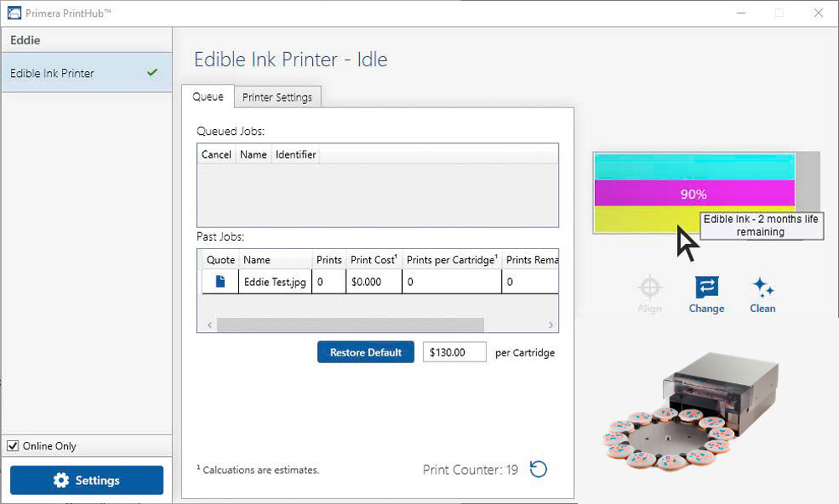Click the Prints per Cartridge column header

pos(451,259)
